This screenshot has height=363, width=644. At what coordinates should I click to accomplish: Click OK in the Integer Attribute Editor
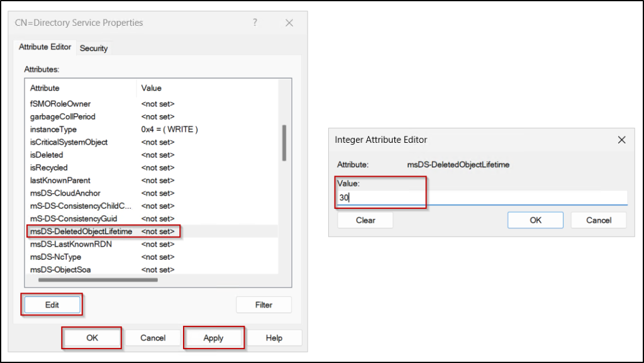click(x=535, y=220)
